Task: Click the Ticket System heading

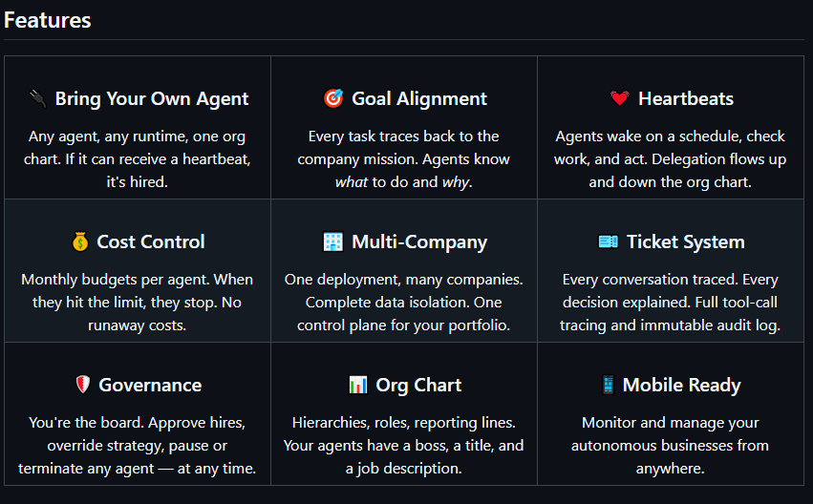Action: click(x=685, y=242)
